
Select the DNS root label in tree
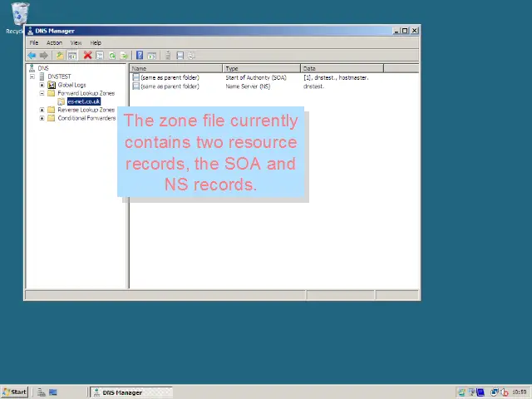(x=43, y=68)
